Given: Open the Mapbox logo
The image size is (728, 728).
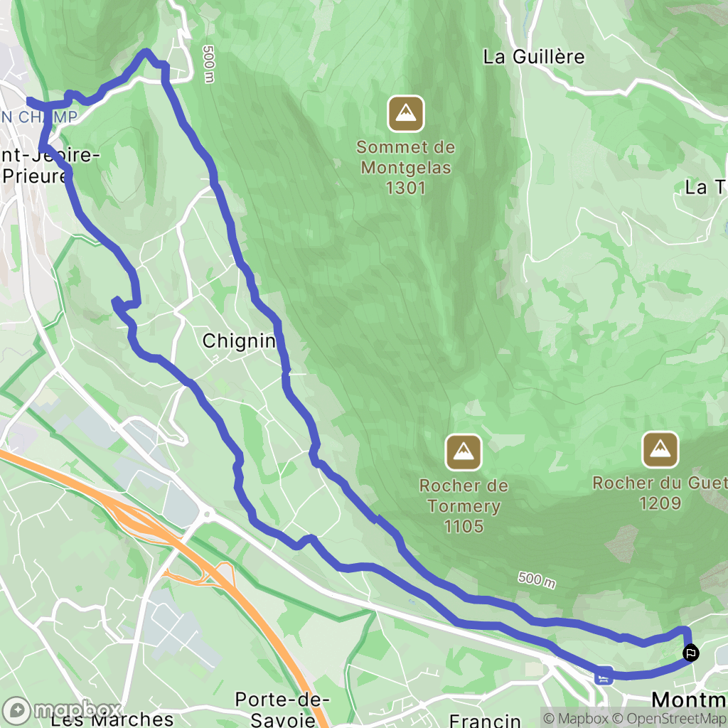Looking at the screenshot, I should [x=63, y=710].
